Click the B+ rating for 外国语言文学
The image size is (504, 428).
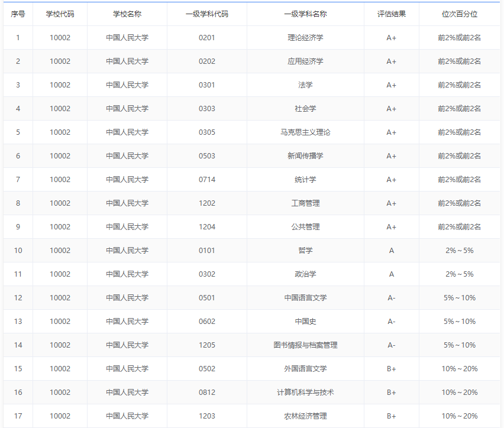coord(392,368)
